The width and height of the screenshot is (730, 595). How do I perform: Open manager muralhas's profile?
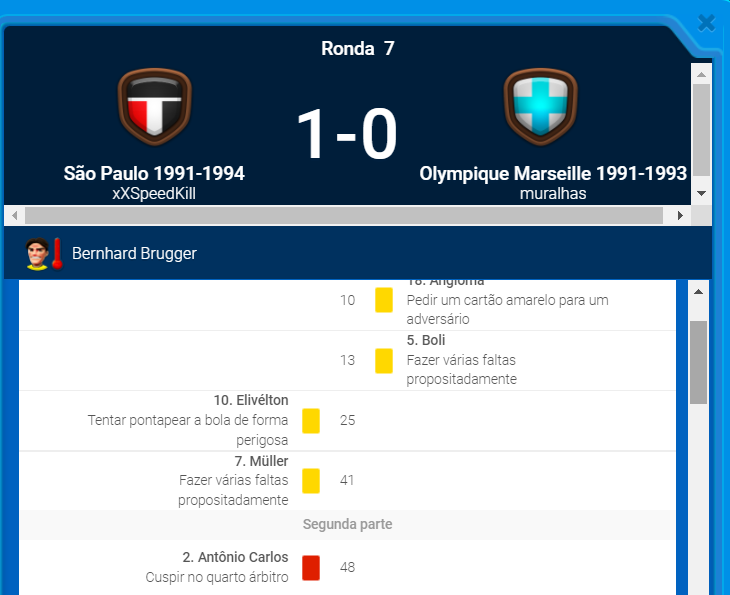(x=553, y=194)
